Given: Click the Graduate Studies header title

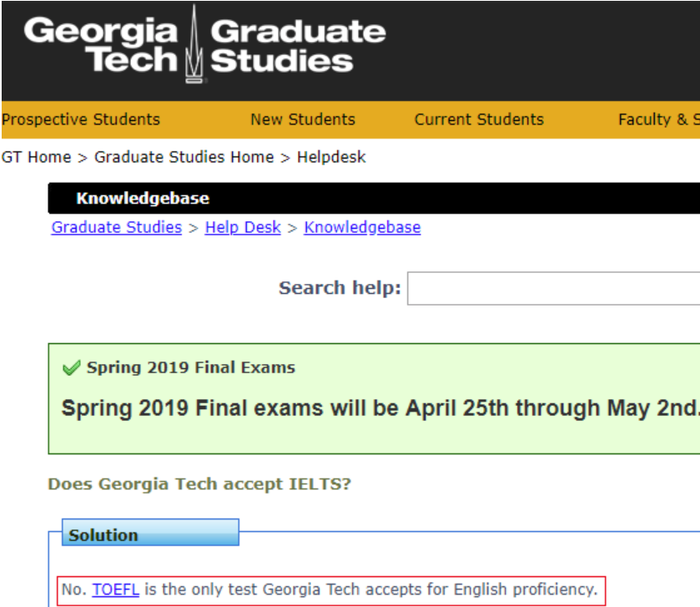Looking at the screenshot, I should coord(297,46).
